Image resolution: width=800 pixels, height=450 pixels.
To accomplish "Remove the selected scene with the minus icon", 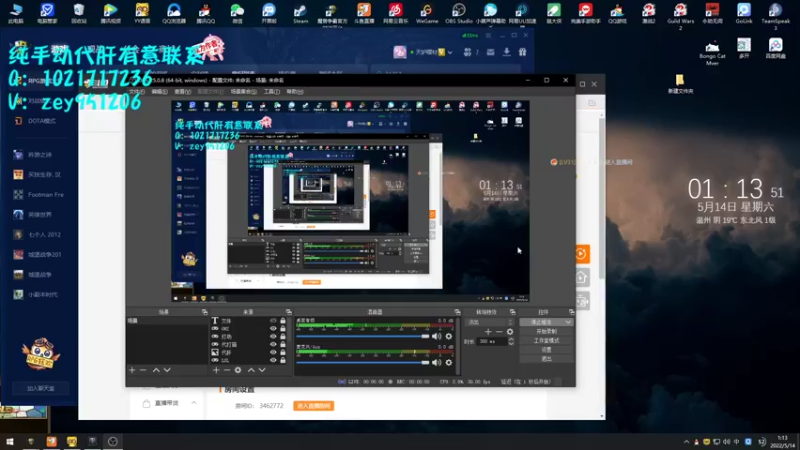I will tap(143, 370).
